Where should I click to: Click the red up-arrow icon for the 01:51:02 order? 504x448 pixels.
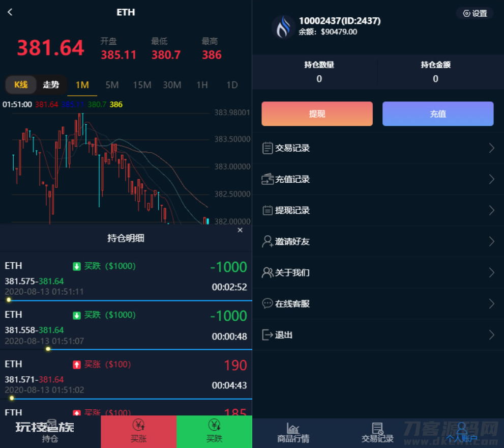point(76,365)
